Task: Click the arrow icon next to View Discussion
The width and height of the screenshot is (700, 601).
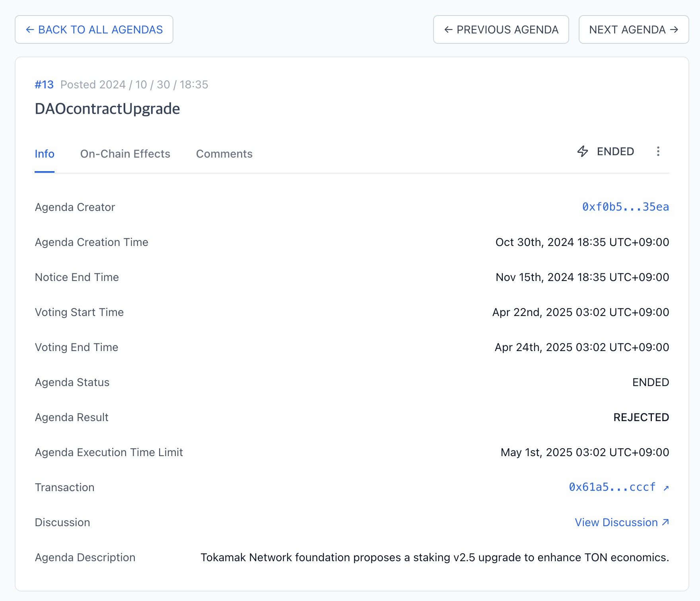Action: 665,522
